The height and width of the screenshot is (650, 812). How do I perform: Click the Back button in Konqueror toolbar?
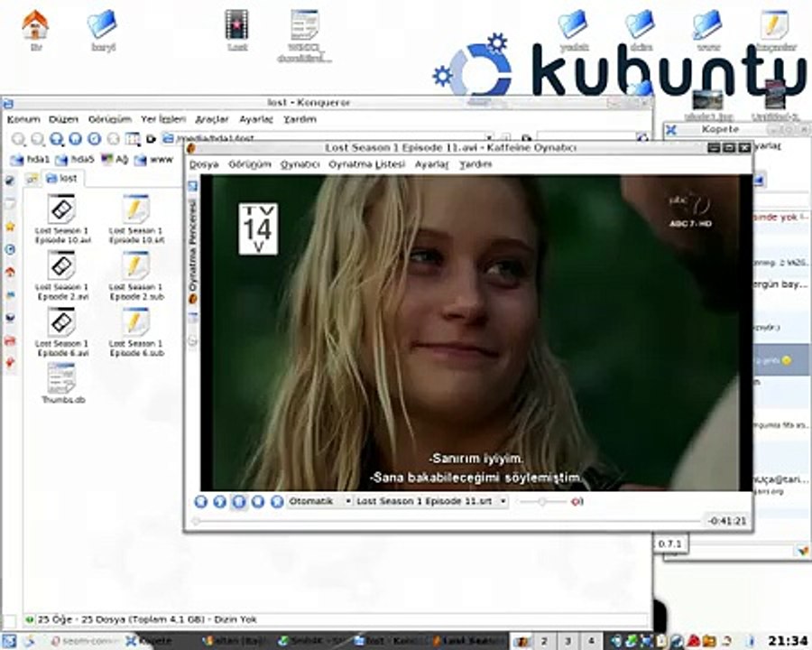click(x=19, y=139)
